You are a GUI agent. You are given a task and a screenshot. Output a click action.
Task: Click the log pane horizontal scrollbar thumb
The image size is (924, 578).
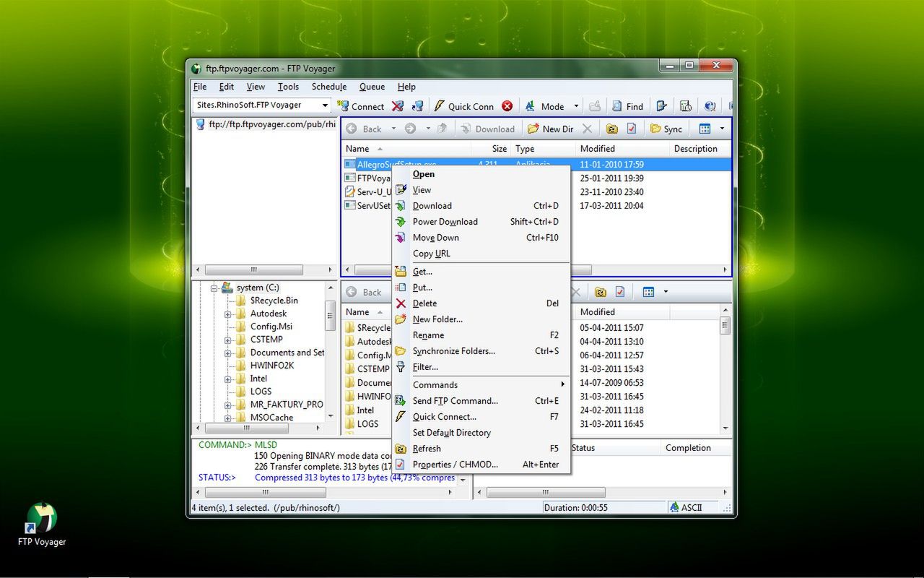(266, 492)
